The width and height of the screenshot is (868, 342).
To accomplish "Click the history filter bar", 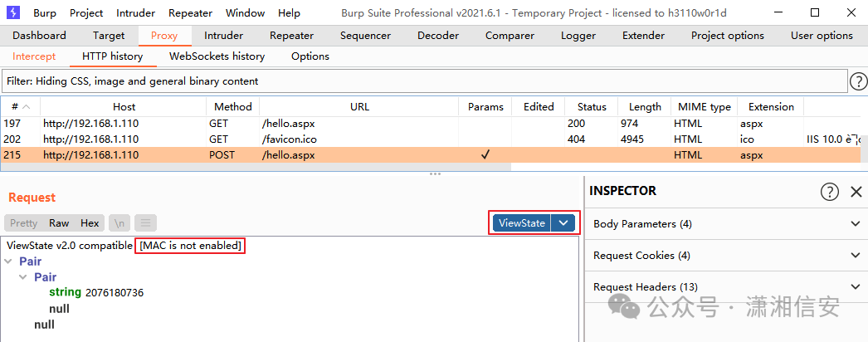I will point(425,81).
